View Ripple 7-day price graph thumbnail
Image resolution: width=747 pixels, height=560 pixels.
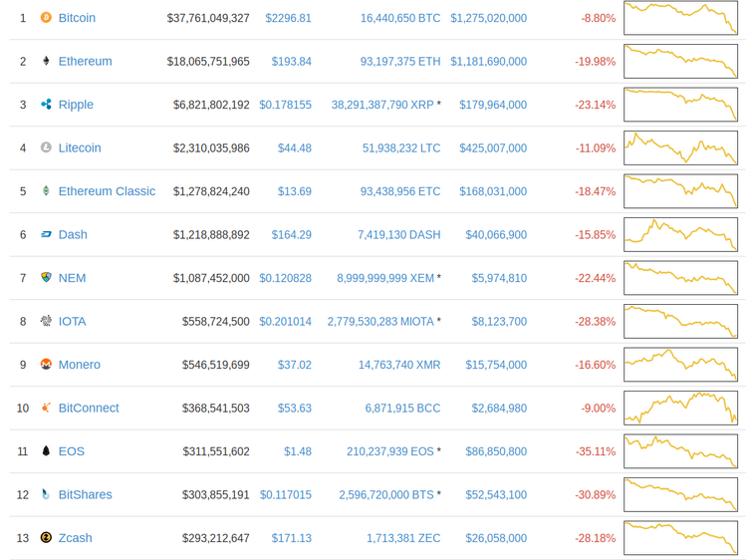[x=681, y=105]
